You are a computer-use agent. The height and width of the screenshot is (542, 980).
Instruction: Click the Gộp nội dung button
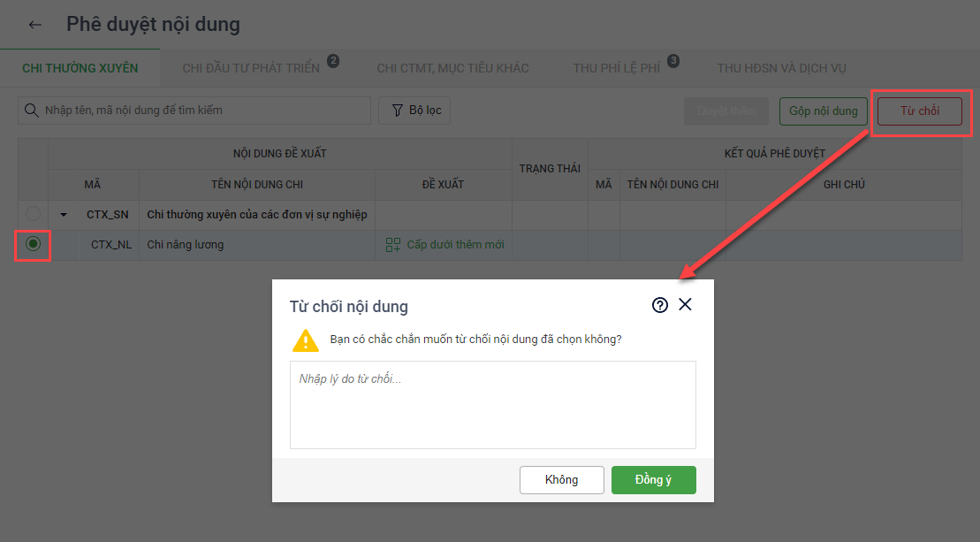coord(823,111)
